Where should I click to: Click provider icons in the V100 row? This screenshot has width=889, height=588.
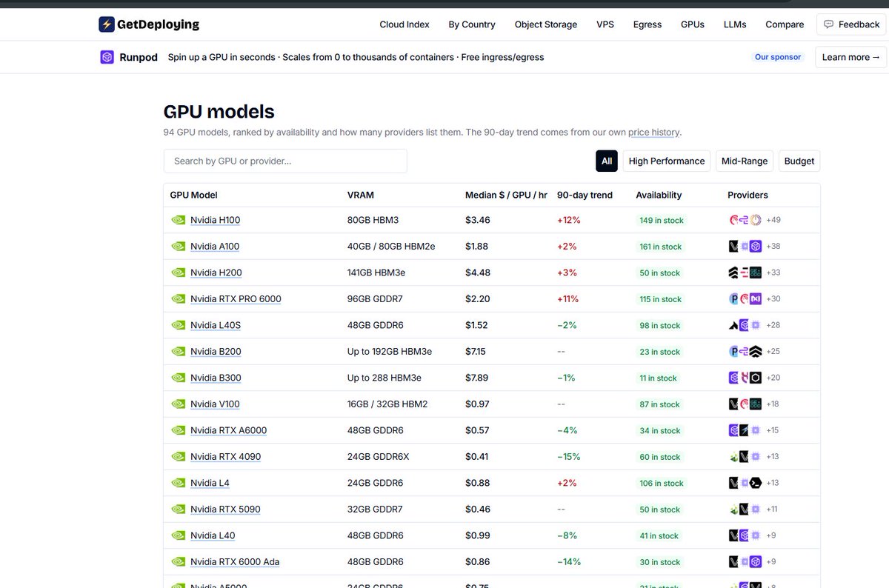745,404
